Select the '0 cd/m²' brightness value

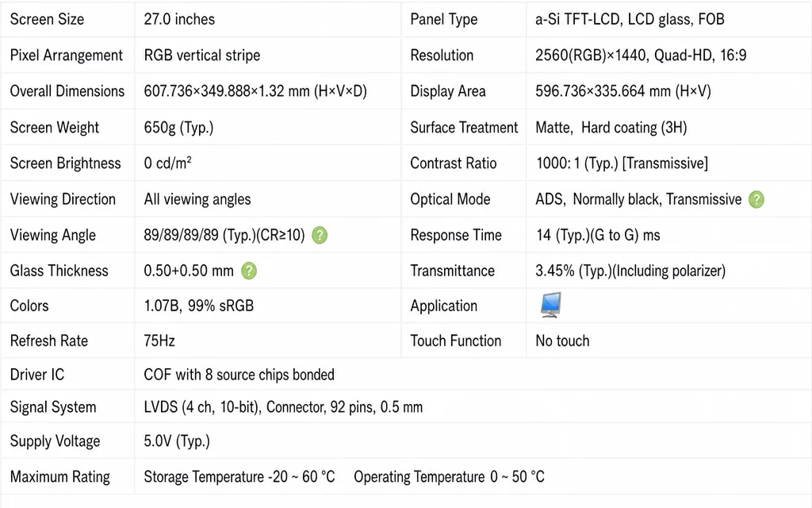point(168,164)
